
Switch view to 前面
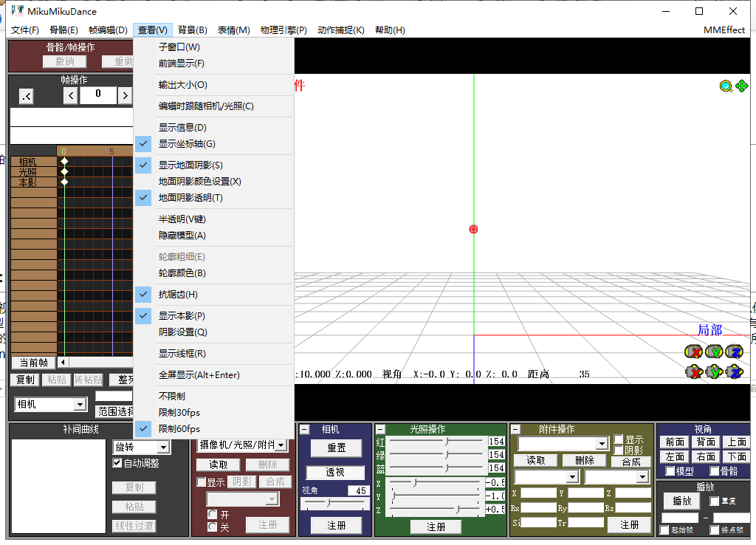675,442
